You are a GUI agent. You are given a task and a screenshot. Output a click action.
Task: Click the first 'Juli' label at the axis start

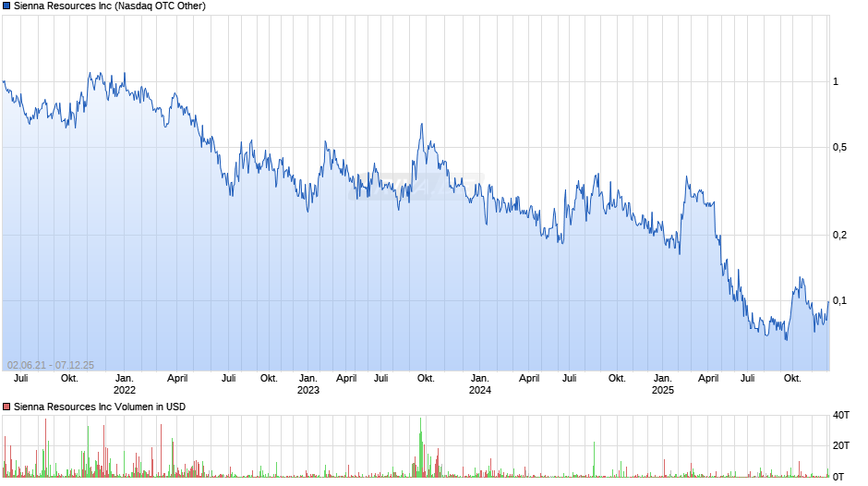pos(20,379)
